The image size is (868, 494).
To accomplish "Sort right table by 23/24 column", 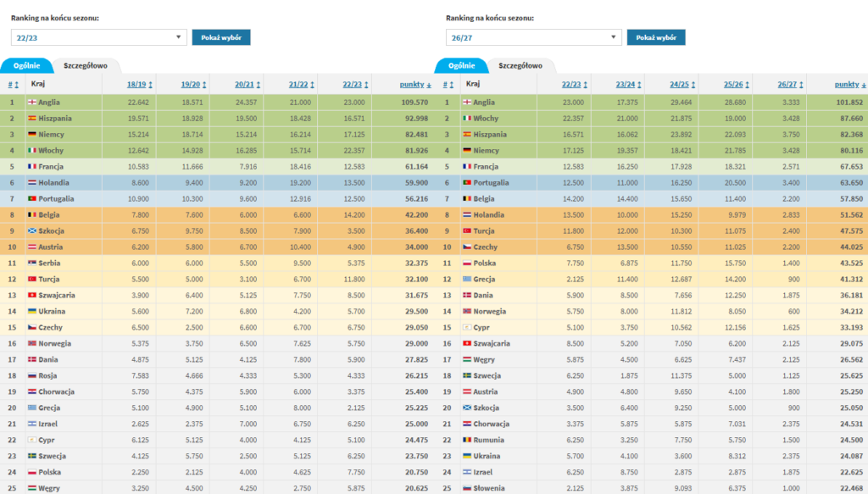I will [x=628, y=85].
